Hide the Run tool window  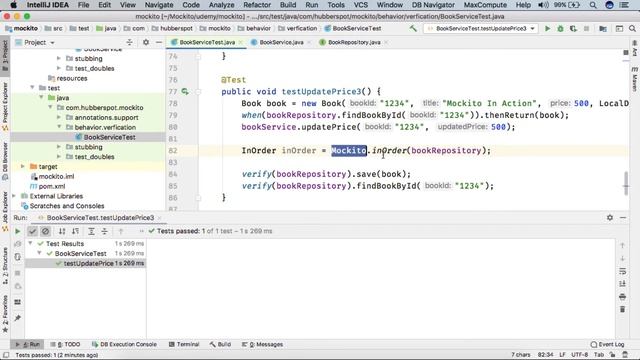[623, 218]
